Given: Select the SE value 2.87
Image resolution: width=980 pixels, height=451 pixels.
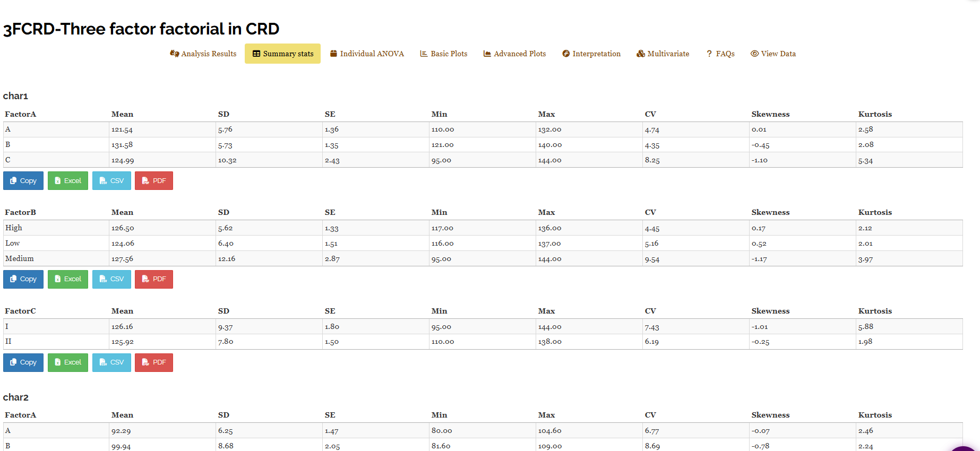Looking at the screenshot, I should 332,259.
